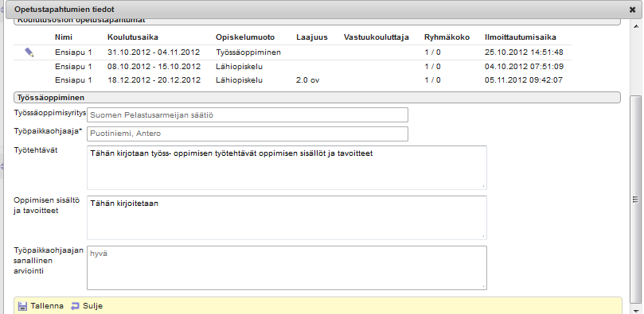Image resolution: width=644 pixels, height=314 pixels.
Task: Click the registration time 05.11.2012 09:42:07
Action: coord(524,80)
